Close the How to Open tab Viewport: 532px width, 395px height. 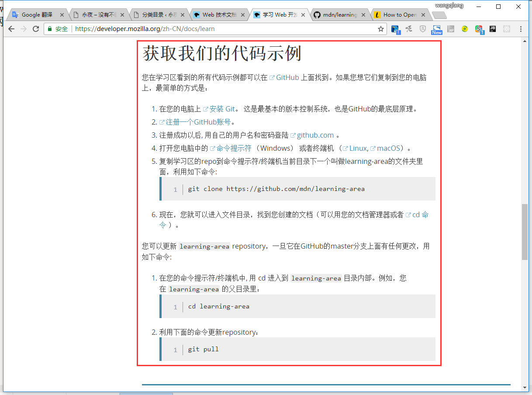click(x=423, y=15)
